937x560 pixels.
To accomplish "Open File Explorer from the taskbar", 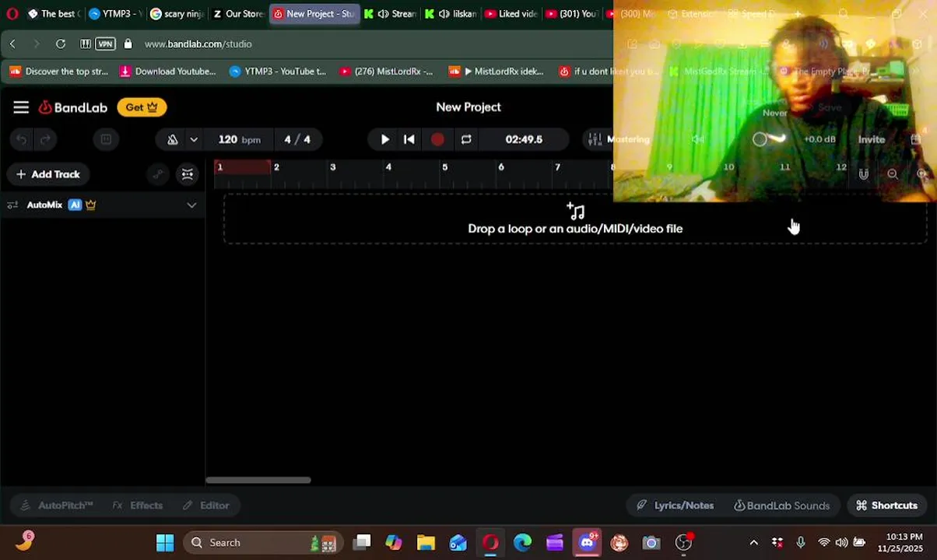I will pyautogui.click(x=426, y=543).
